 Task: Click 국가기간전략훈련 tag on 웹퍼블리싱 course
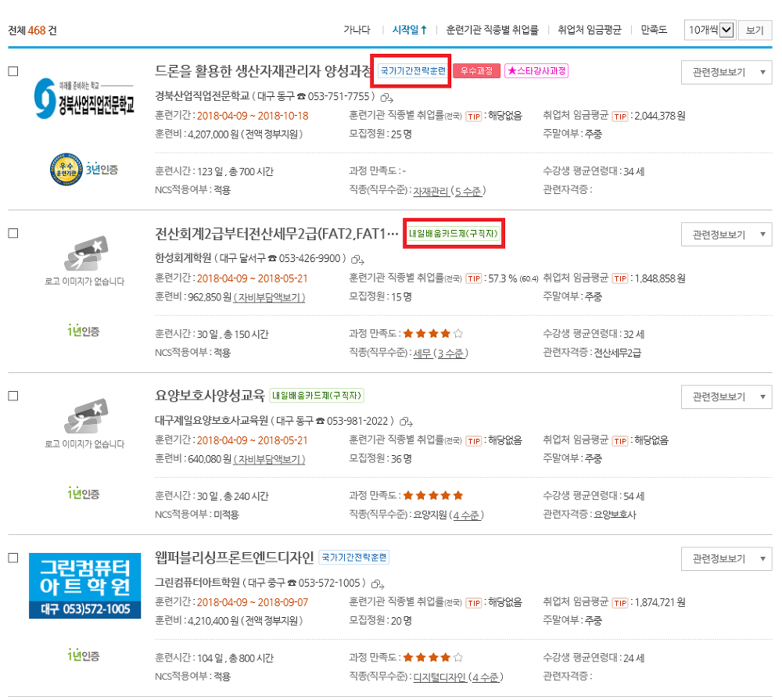(354, 558)
